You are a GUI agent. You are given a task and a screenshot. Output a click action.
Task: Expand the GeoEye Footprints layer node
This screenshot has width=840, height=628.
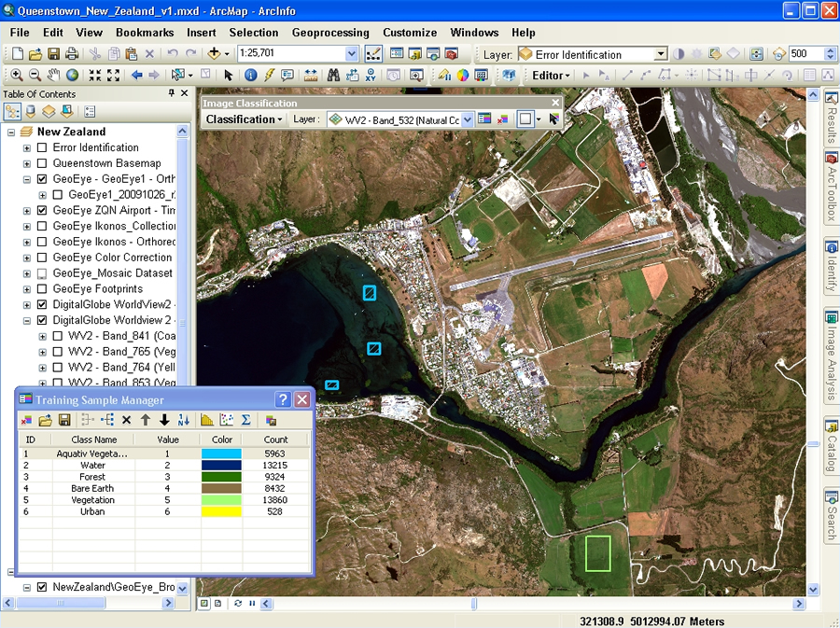coord(27,289)
